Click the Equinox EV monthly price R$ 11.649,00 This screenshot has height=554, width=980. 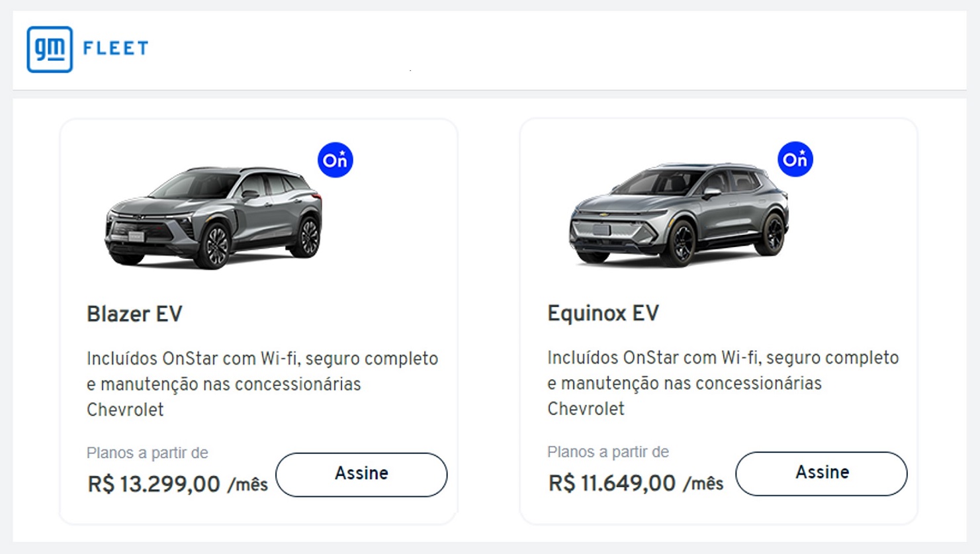[612, 483]
